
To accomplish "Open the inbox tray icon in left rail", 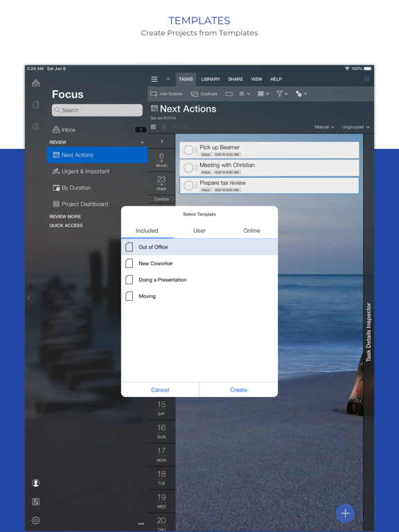I will [x=35, y=83].
